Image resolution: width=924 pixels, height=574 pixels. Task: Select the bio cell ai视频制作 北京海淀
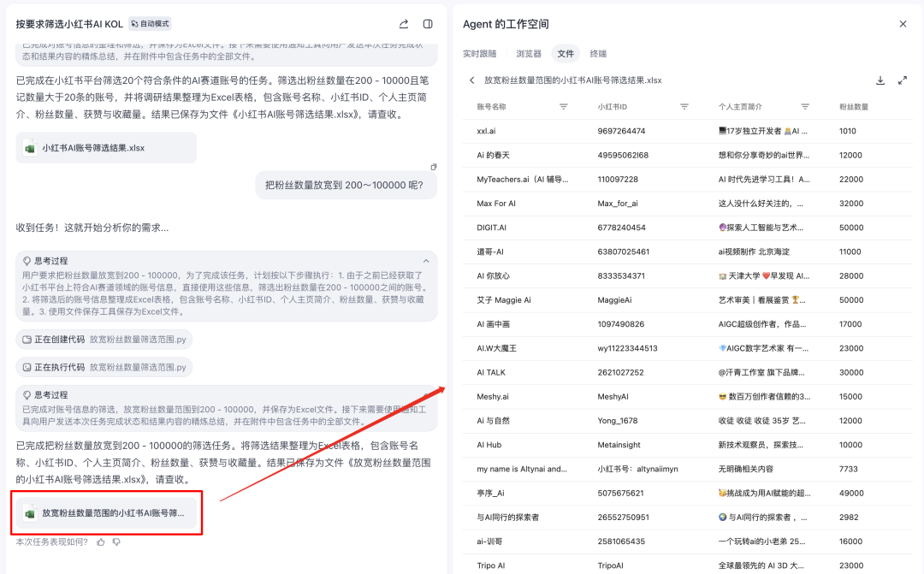754,251
